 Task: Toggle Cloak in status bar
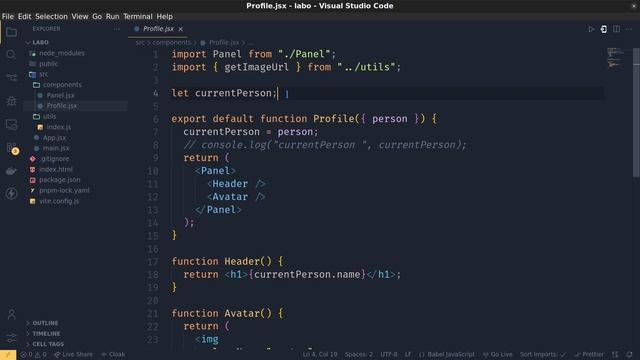click(113, 355)
